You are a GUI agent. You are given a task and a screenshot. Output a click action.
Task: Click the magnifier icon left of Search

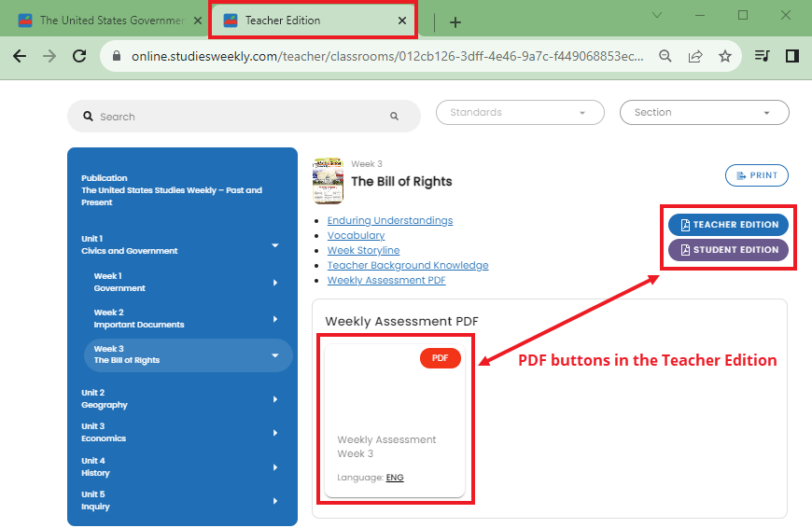(89, 117)
